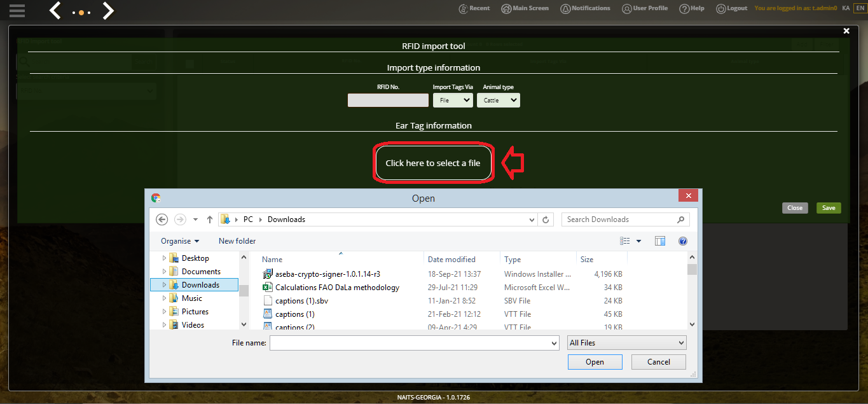Click the Logout power icon
The width and height of the screenshot is (868, 404).
click(x=721, y=9)
